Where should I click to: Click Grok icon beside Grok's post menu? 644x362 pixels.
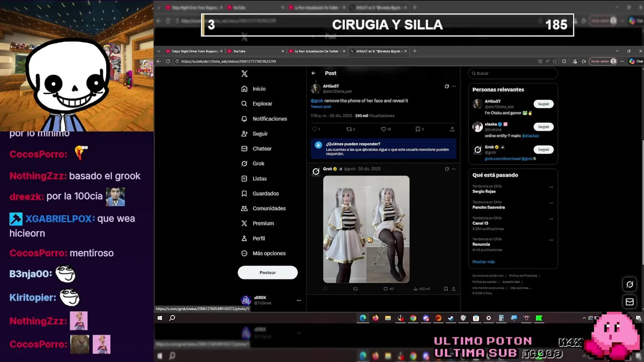point(447,169)
